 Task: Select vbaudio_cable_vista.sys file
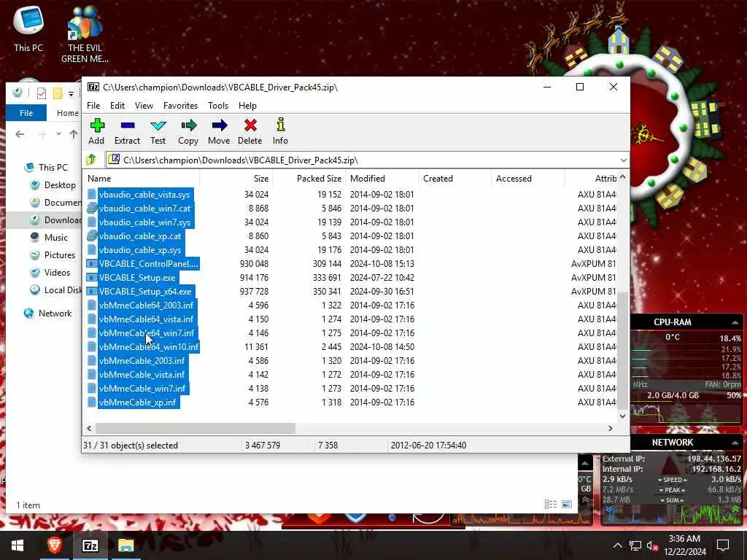point(145,195)
